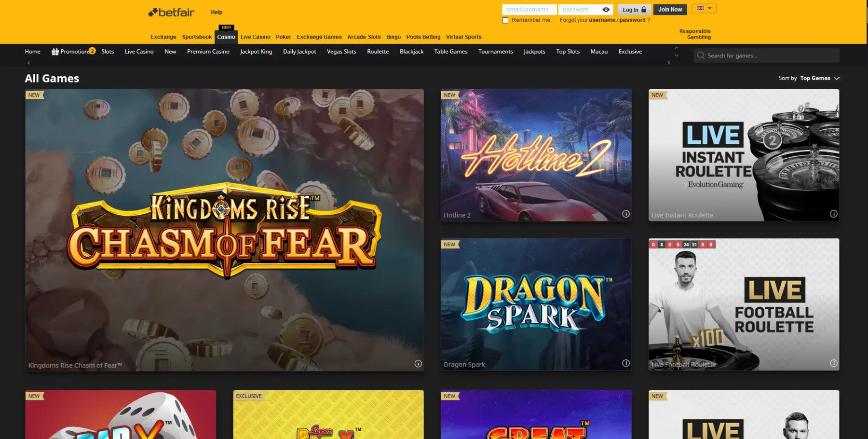The height and width of the screenshot is (439, 868).
Task: Open the Tournaments category
Action: (496, 52)
